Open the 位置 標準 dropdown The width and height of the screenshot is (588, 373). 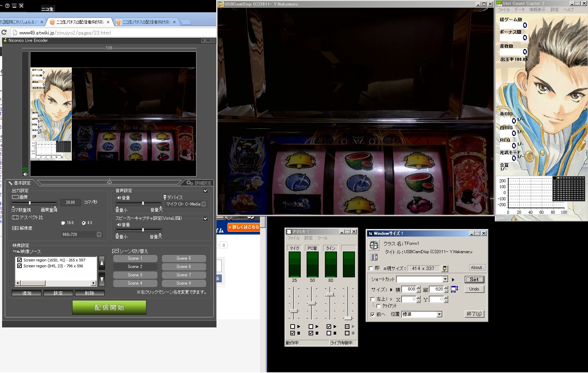[x=422, y=314]
